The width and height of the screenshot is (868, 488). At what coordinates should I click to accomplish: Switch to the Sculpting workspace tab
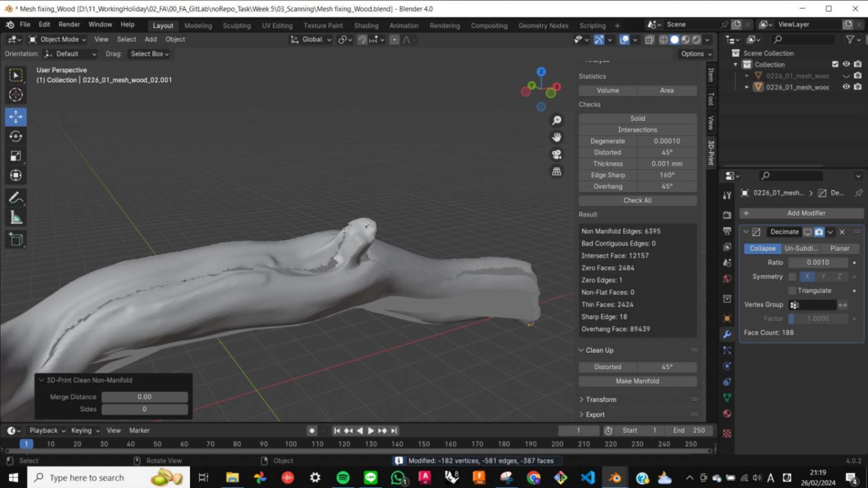click(237, 26)
